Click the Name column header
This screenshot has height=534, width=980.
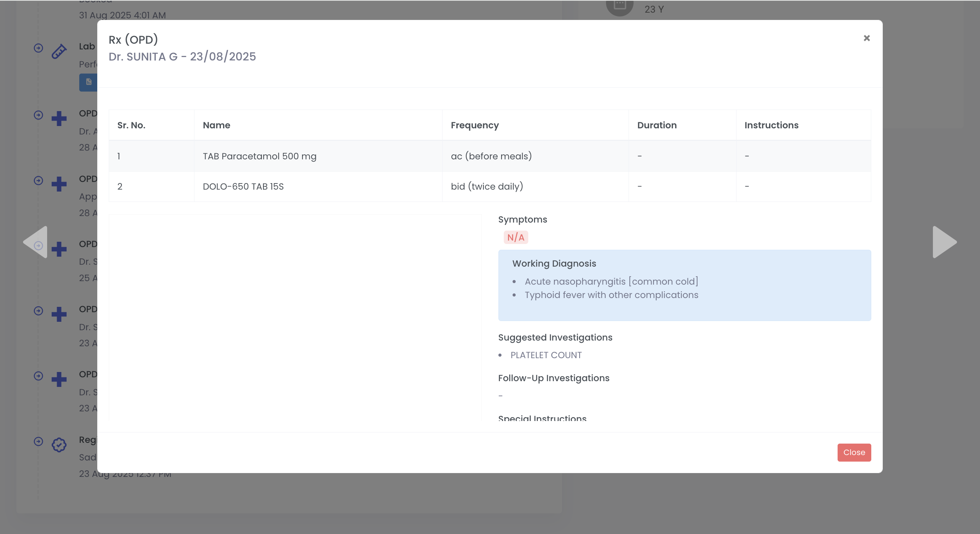217,125
